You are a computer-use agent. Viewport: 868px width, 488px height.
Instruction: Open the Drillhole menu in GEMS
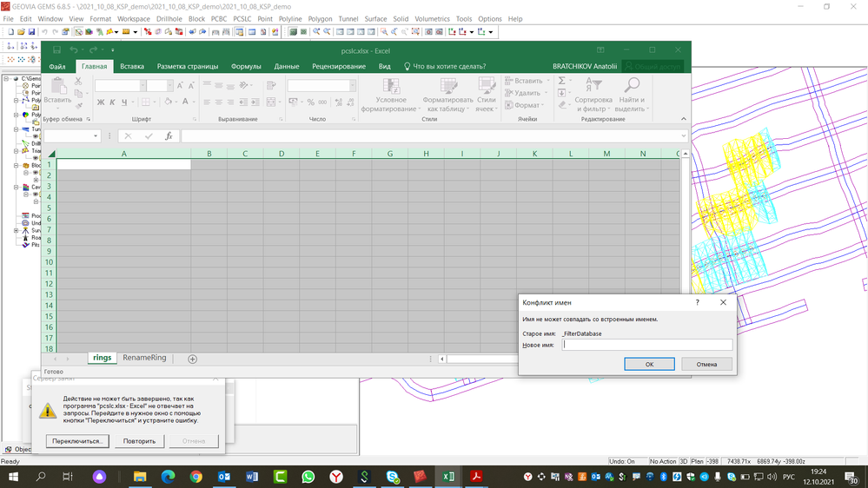pos(169,19)
